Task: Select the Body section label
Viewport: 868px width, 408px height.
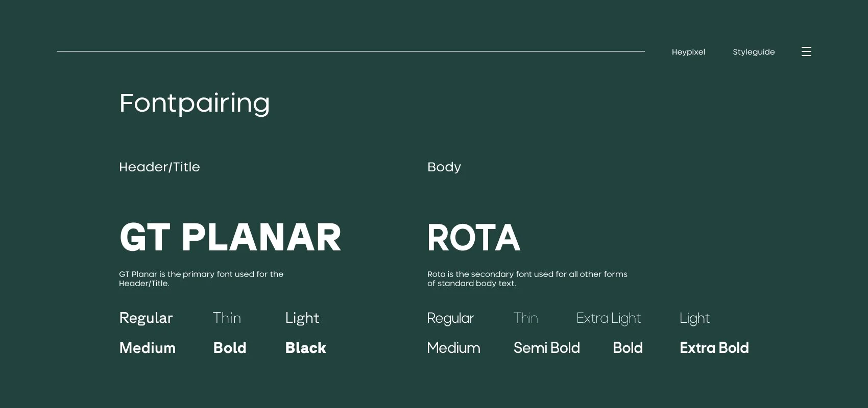Action: [444, 167]
